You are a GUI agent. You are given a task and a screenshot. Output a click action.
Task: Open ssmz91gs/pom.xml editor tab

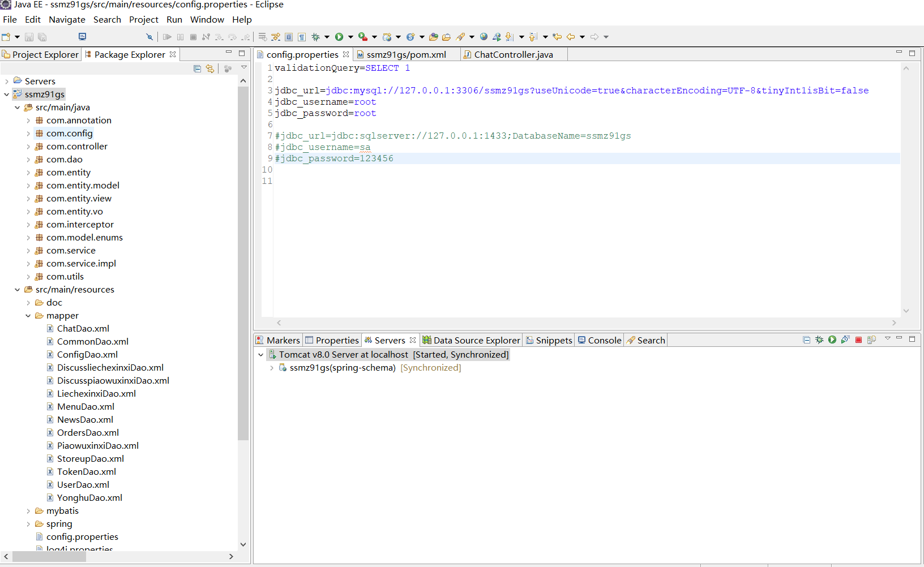tap(406, 54)
